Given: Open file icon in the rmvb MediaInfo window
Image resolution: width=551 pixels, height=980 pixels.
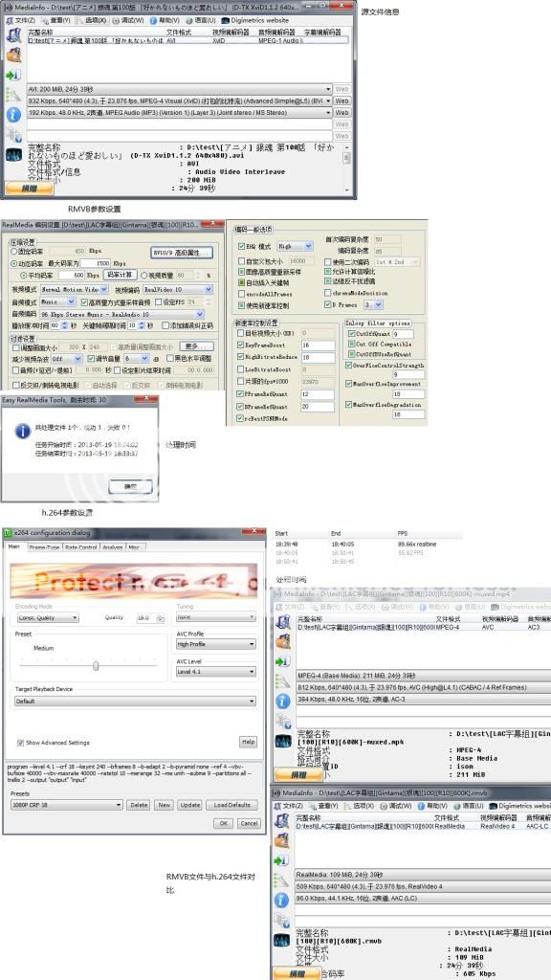Looking at the screenshot, I should point(282,820).
